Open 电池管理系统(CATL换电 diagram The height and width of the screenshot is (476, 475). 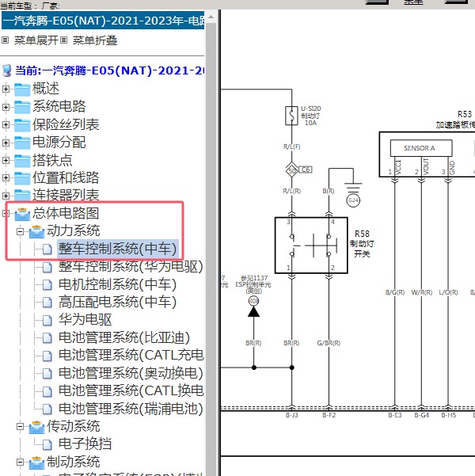pyautogui.click(x=131, y=390)
